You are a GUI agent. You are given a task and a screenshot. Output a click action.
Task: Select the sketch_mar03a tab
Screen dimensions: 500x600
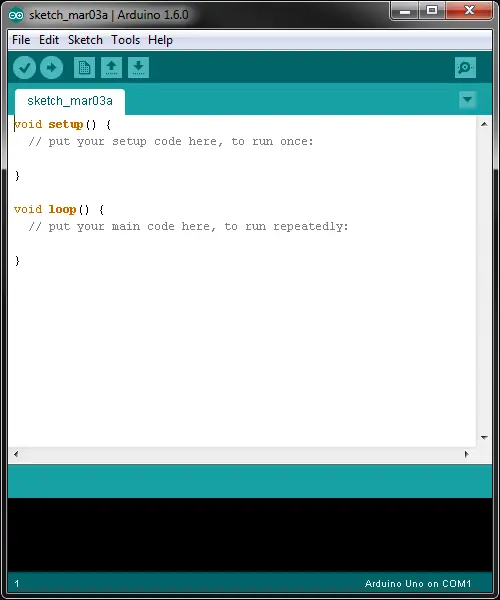coord(70,101)
